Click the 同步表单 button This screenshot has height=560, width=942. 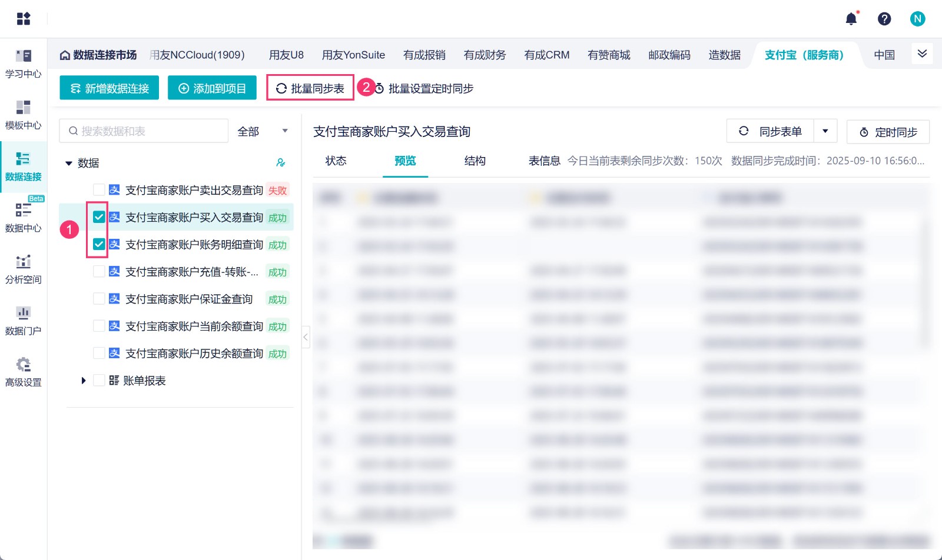coord(771,131)
